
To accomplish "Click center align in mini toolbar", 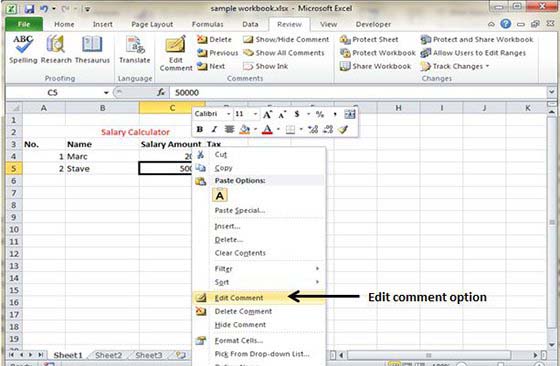I will pos(229,129).
